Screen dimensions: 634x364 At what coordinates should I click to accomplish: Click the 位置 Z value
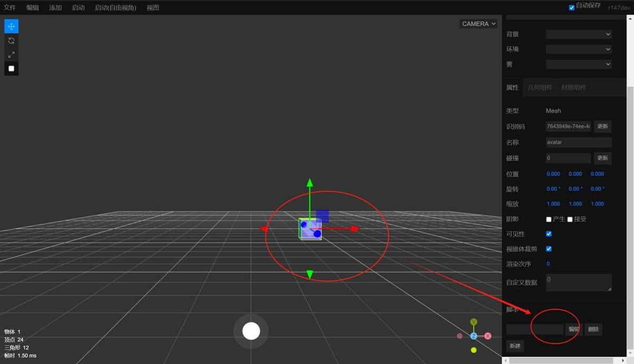tap(597, 174)
